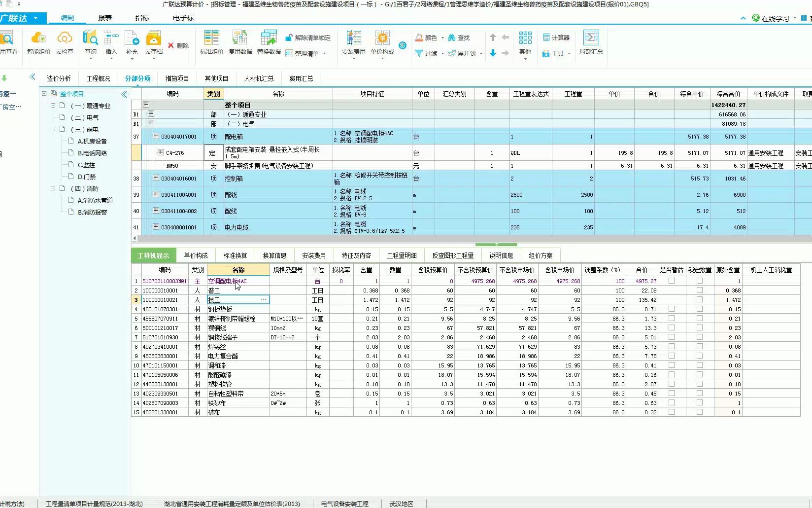Image resolution: width=812 pixels, height=508 pixels.
Task: Collapse the （三）弱电 tree node
Action: coord(53,129)
